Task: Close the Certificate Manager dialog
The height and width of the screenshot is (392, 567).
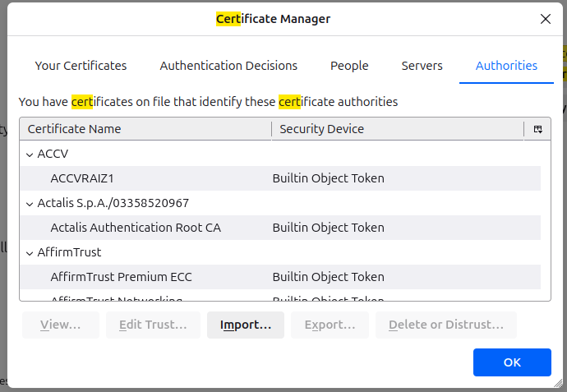Action: click(x=545, y=19)
